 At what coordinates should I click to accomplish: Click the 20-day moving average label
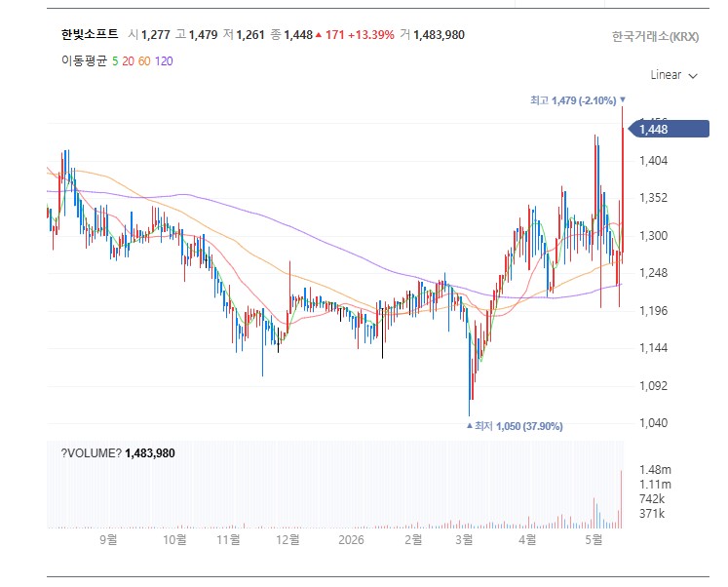pyautogui.click(x=128, y=61)
